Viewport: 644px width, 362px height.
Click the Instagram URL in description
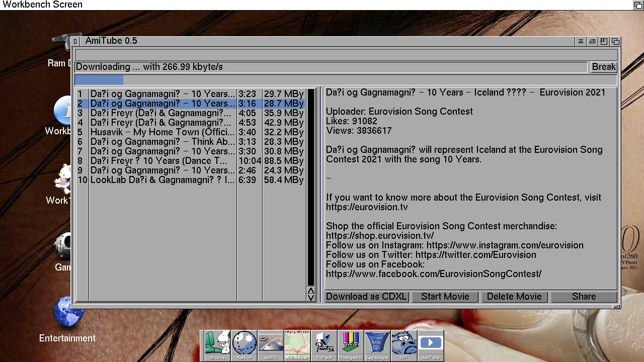click(505, 245)
